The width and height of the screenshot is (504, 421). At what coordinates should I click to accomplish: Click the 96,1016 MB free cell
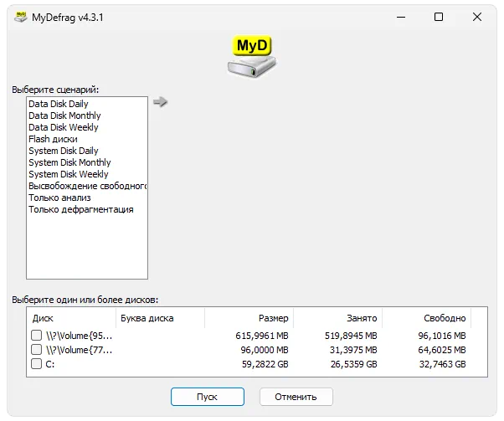click(442, 336)
